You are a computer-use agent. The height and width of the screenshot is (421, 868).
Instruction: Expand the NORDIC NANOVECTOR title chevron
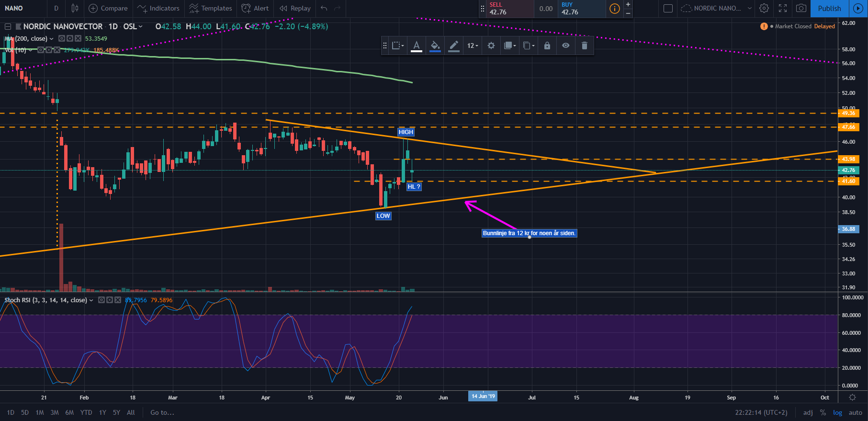[x=141, y=26]
